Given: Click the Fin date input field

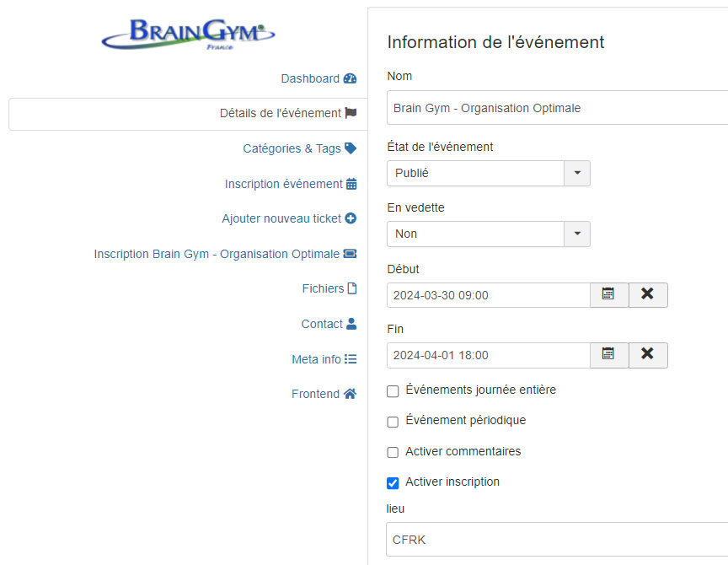Looking at the screenshot, I should (489, 355).
